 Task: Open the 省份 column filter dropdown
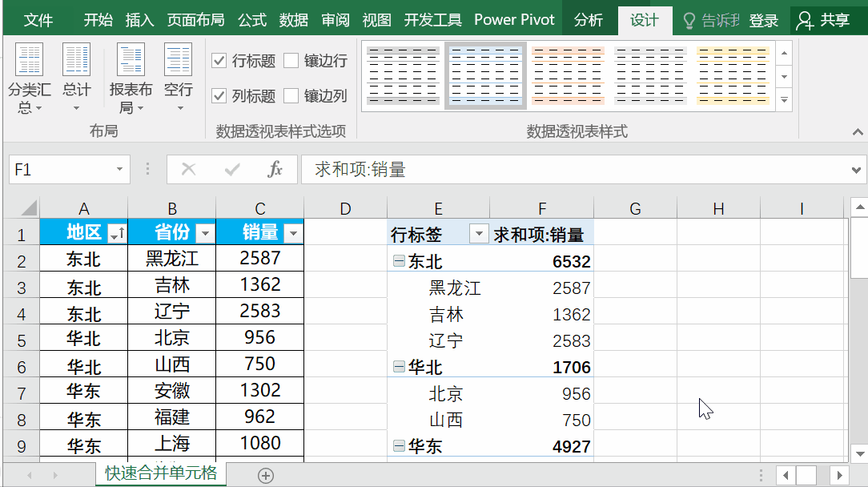tap(205, 233)
